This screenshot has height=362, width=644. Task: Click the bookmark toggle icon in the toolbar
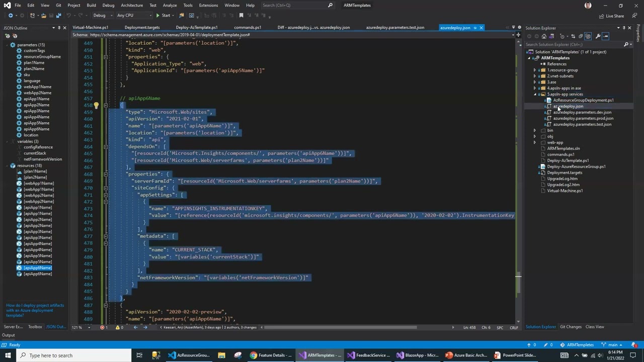[x=241, y=16]
